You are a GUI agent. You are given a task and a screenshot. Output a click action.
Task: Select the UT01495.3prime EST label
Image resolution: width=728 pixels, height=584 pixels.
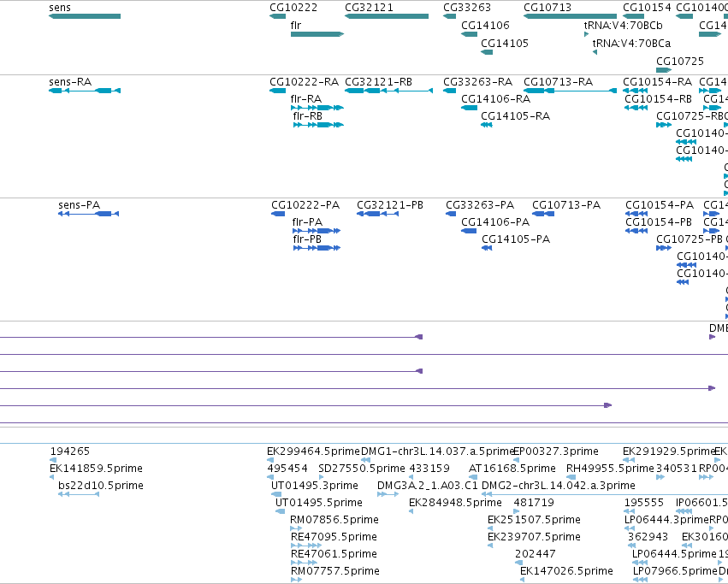(314, 486)
